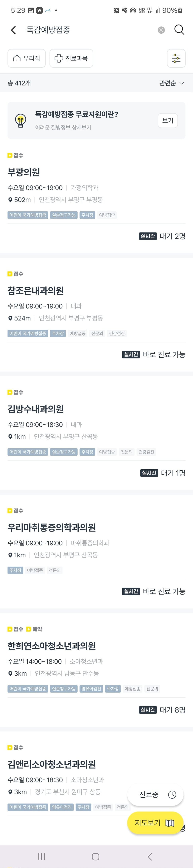Toggle the 우리집 filter chip
The width and height of the screenshot is (193, 868).
click(x=27, y=58)
